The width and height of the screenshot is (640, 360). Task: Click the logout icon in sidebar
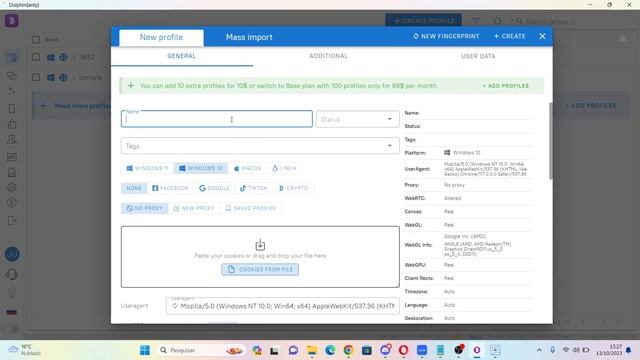click(12, 220)
